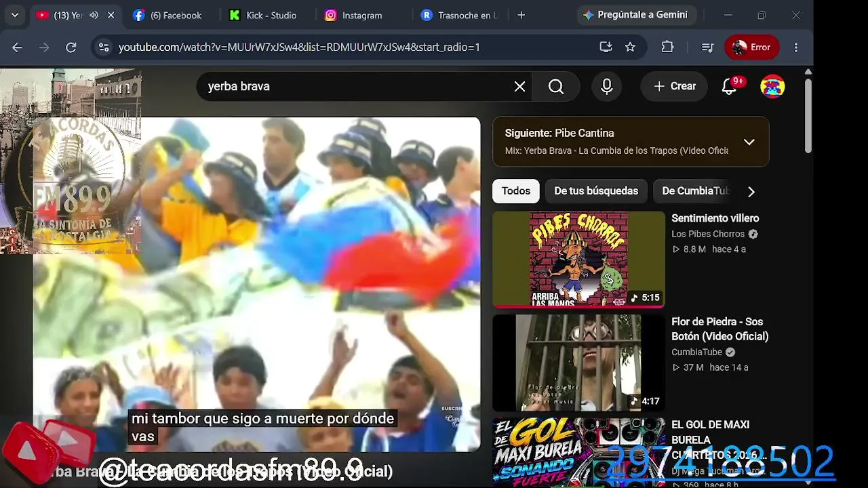Open the CumbiaTube channel link

[x=696, y=352]
